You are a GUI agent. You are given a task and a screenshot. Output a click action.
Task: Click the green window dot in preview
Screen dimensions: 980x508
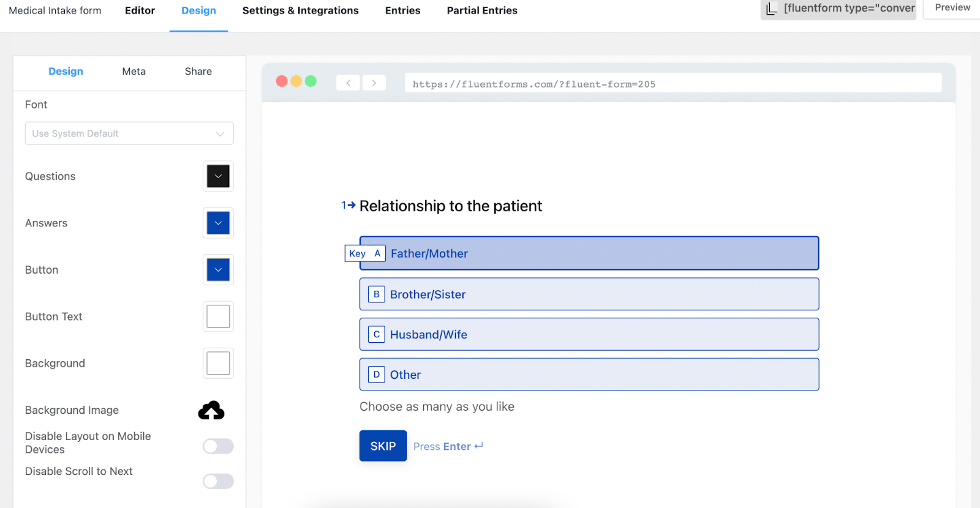(x=311, y=81)
